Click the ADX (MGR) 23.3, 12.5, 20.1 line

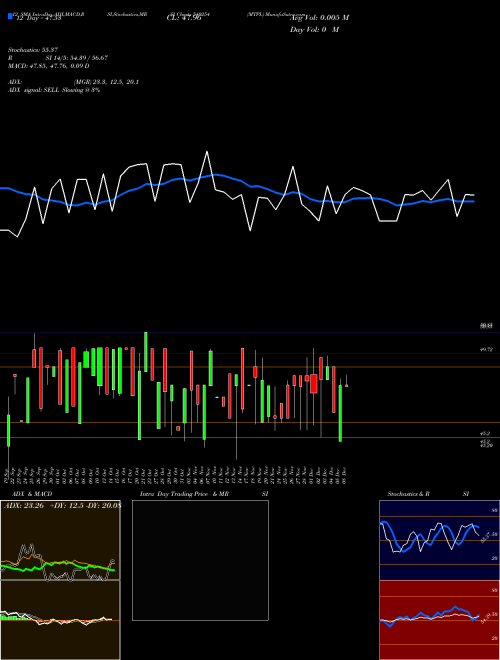pyautogui.click(x=73, y=82)
